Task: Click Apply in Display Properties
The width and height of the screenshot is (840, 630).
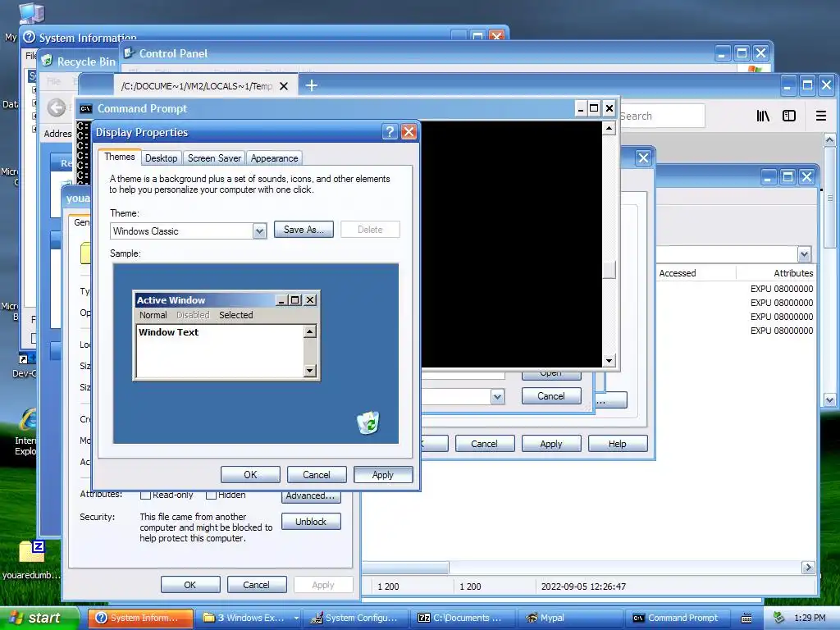Action: [382, 475]
